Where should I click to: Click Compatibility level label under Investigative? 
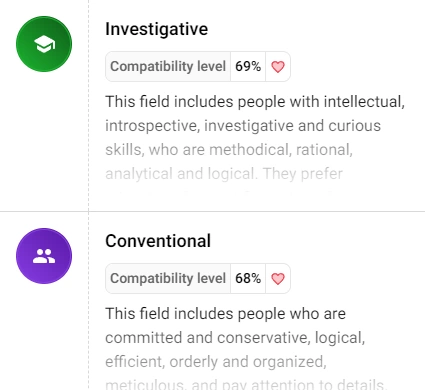tap(168, 66)
